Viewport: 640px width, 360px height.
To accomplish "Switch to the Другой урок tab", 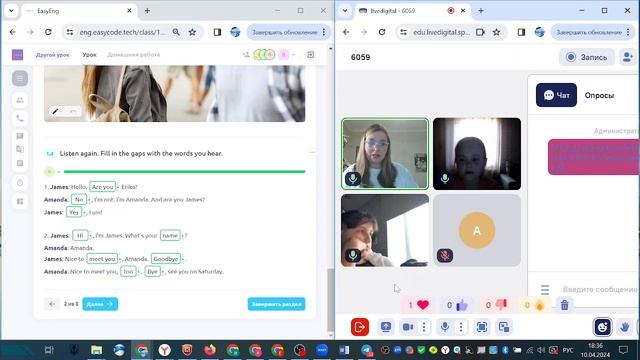I will pyautogui.click(x=52, y=55).
